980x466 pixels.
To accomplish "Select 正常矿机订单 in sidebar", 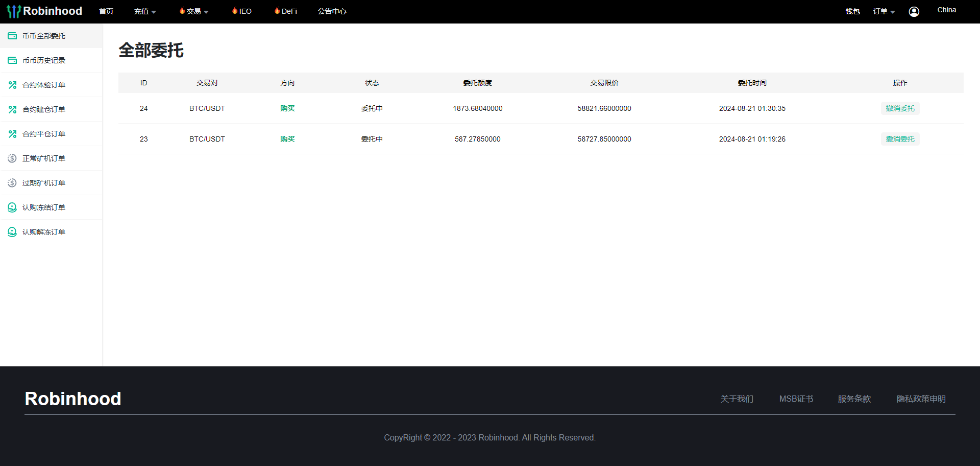I will [51, 158].
